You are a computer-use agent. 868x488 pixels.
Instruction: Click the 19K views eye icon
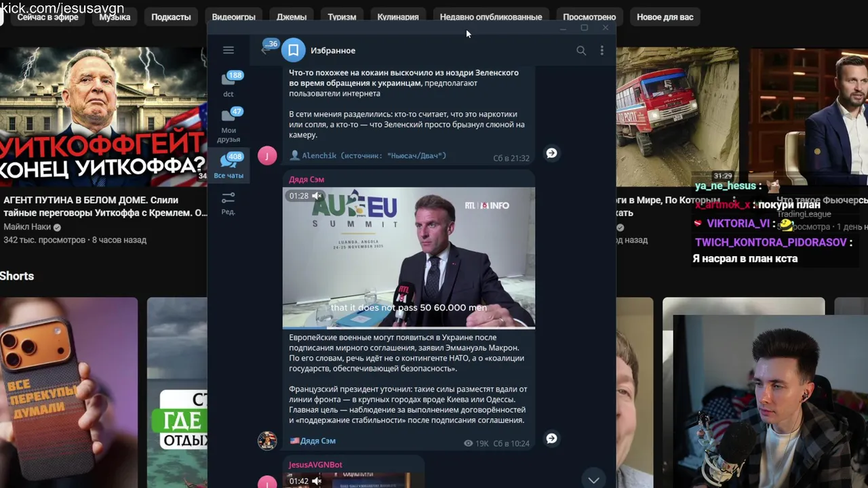tap(468, 443)
